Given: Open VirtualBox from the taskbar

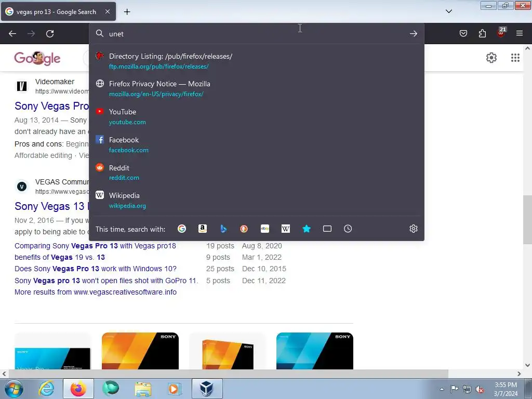Looking at the screenshot, I should click(x=207, y=389).
